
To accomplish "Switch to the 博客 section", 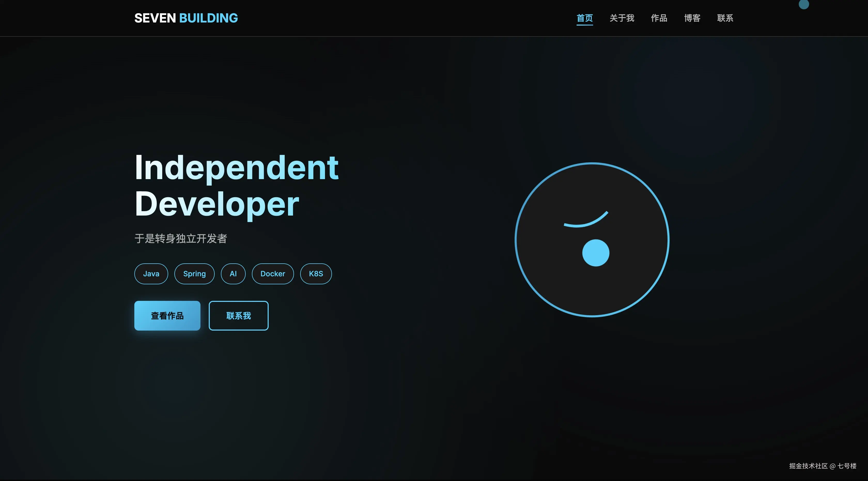I will (x=692, y=18).
